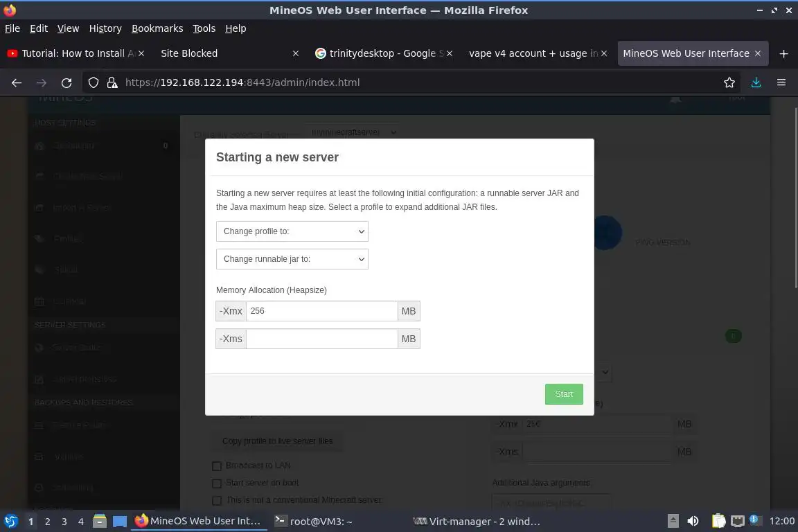The width and height of the screenshot is (798, 532).
Task: Toggle the Start server on boot checkbox
Action: [x=217, y=483]
